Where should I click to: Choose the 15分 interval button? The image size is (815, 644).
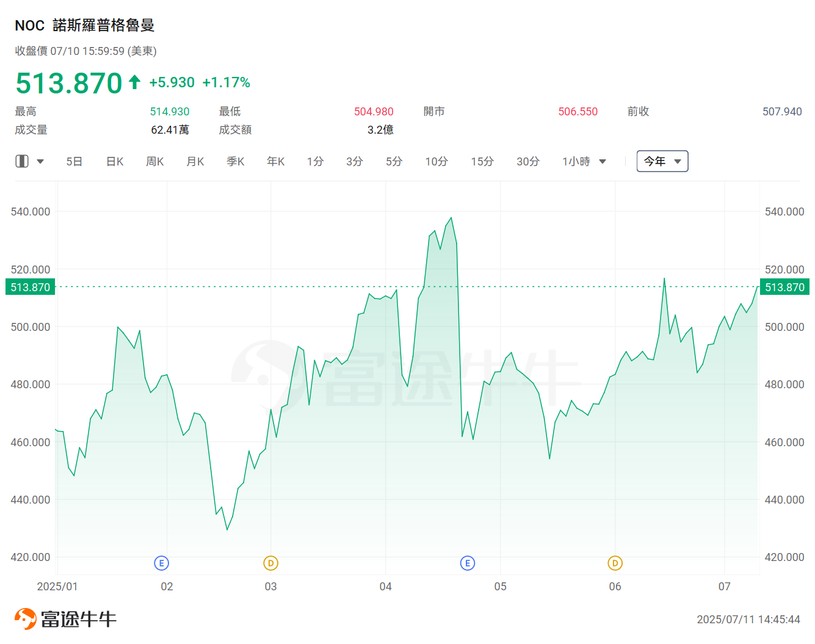[x=482, y=161]
